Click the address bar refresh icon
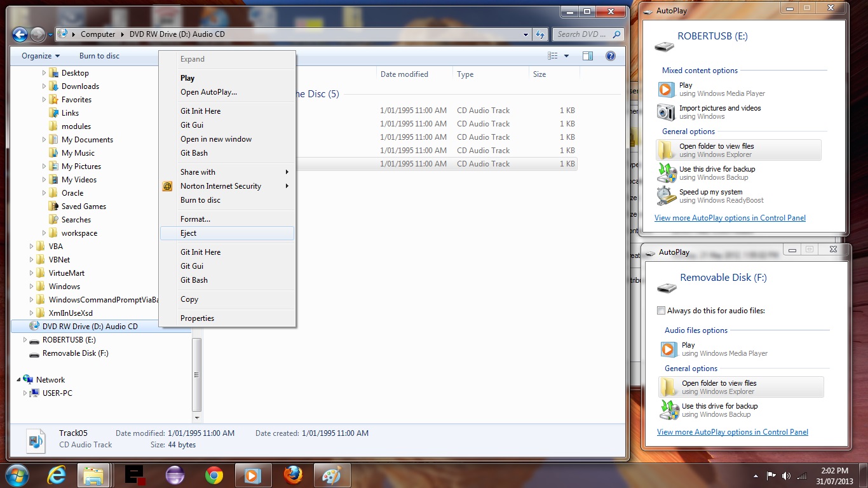 541,34
